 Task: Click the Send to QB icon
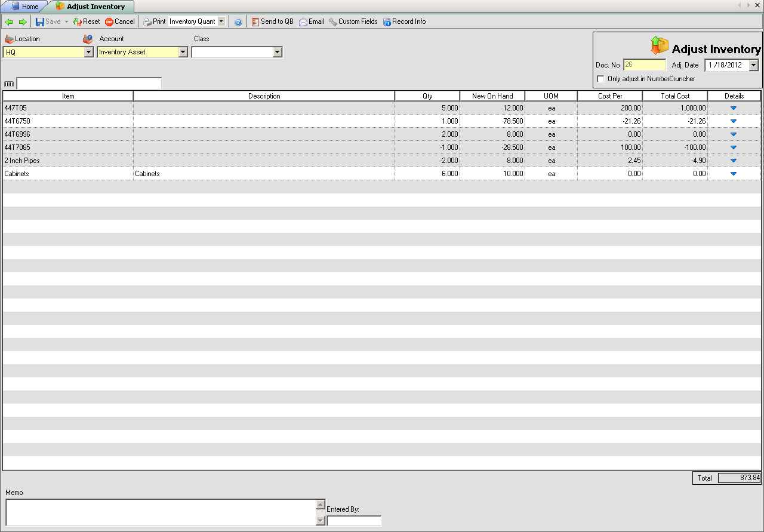click(x=255, y=22)
